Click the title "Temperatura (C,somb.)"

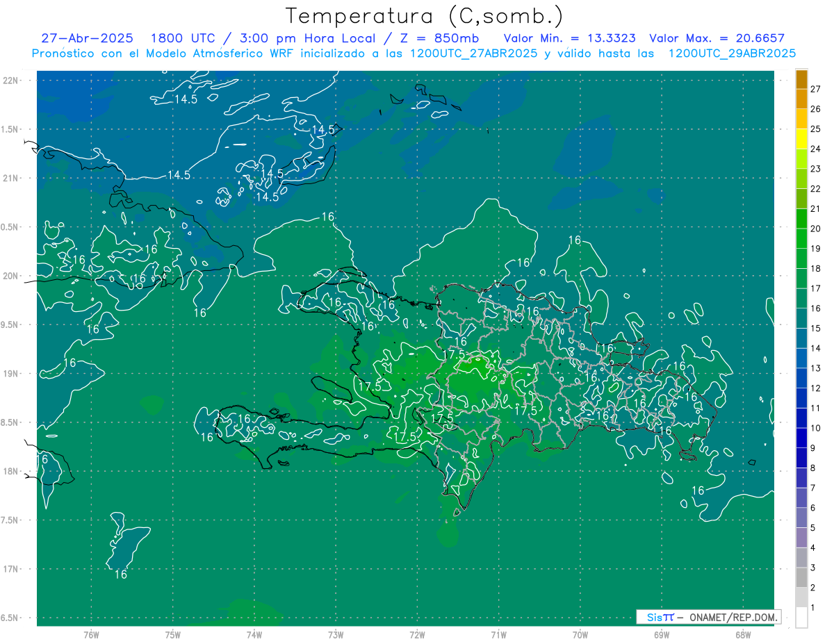pyautogui.click(x=424, y=16)
